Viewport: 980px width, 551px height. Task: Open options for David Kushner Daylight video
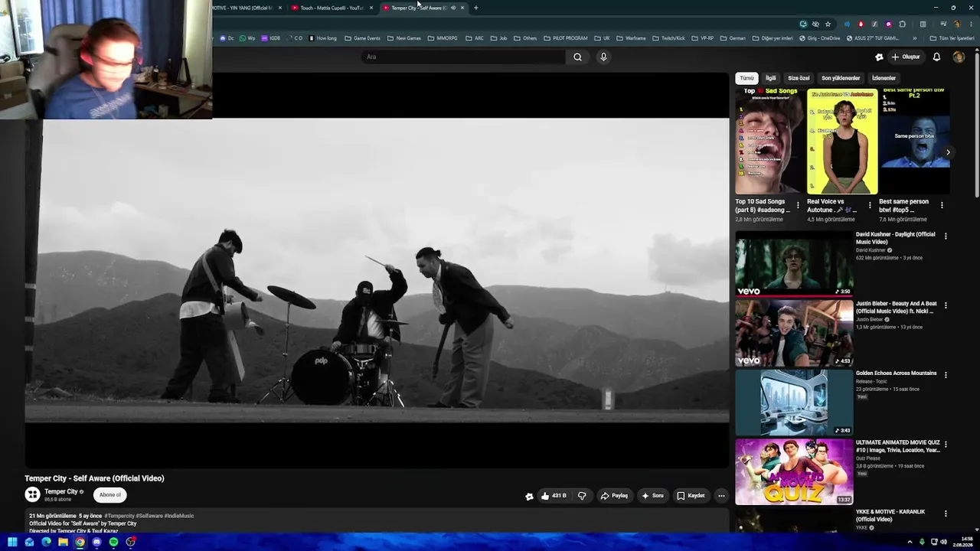[946, 236]
